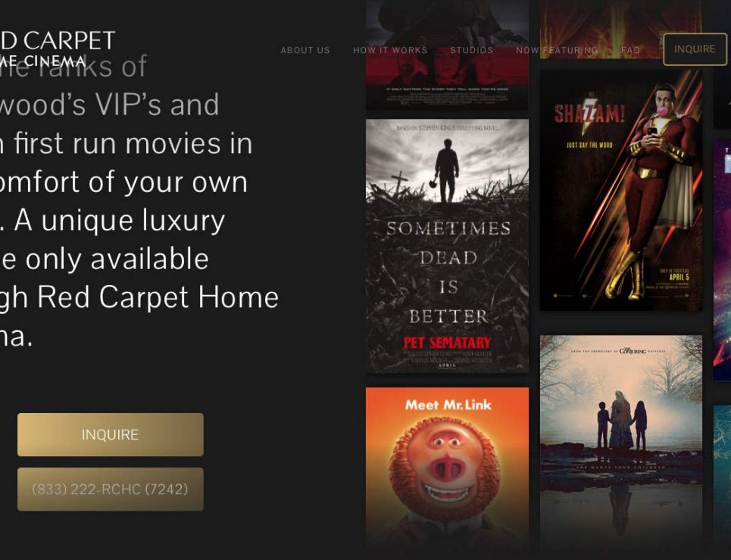Click the partially visible red poster at the top

point(447,55)
